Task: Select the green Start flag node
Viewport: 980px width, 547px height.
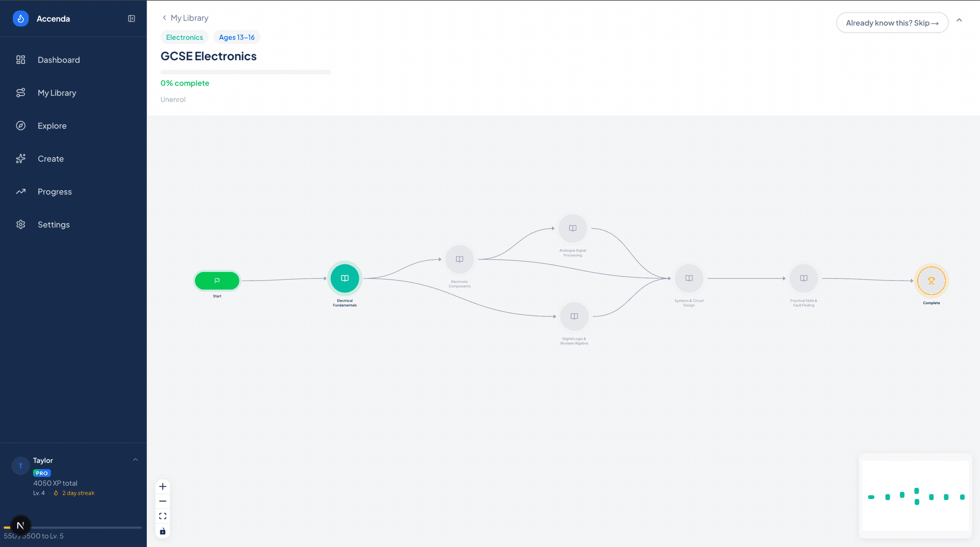Action: click(x=217, y=280)
